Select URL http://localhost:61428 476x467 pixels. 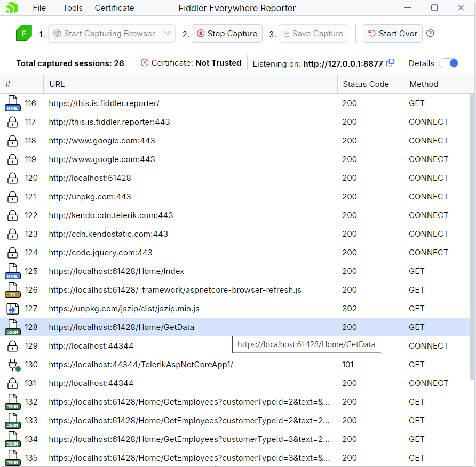coord(90,178)
